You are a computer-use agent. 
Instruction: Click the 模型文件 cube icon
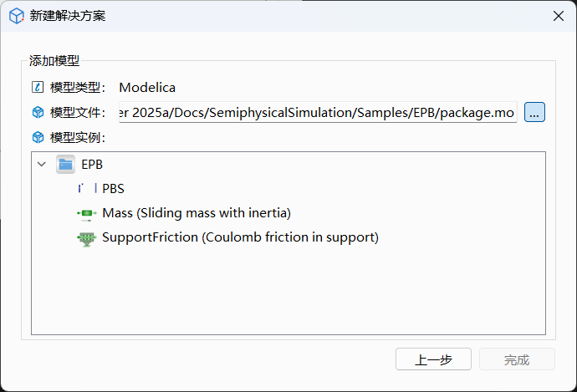(37, 112)
